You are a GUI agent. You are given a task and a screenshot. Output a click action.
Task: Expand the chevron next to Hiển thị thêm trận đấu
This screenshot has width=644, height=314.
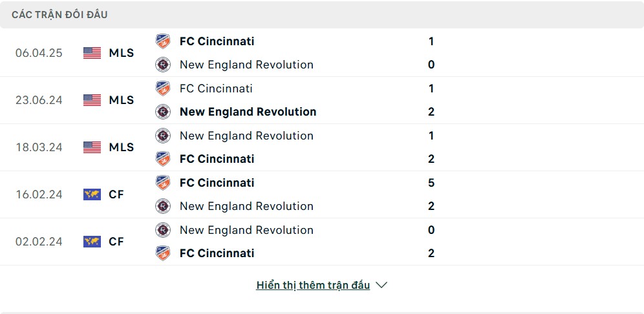[381, 286]
